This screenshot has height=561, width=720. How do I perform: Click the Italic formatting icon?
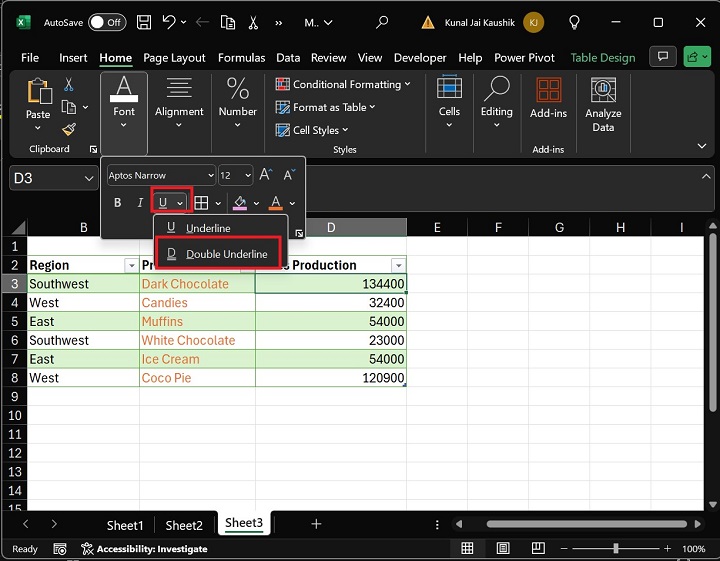(140, 203)
